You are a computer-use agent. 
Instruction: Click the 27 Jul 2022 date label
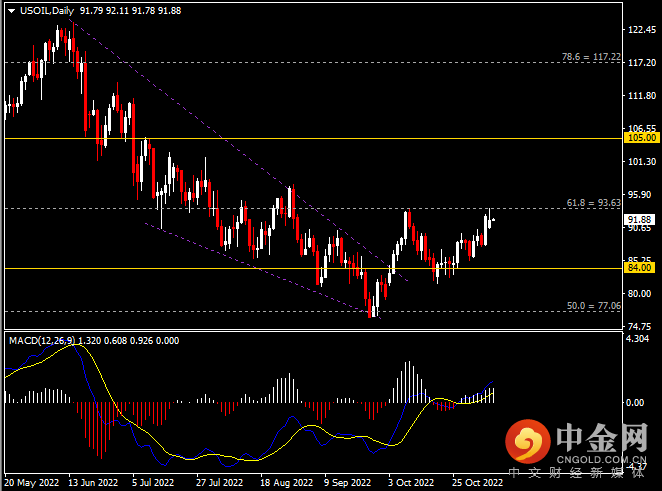[x=220, y=482]
